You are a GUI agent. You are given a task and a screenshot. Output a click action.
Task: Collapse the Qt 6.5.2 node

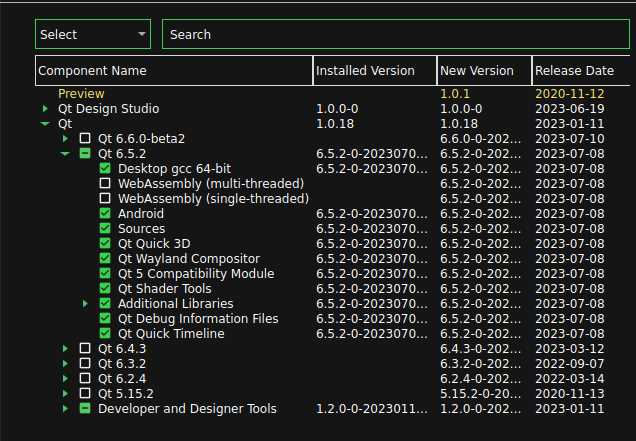(x=65, y=154)
